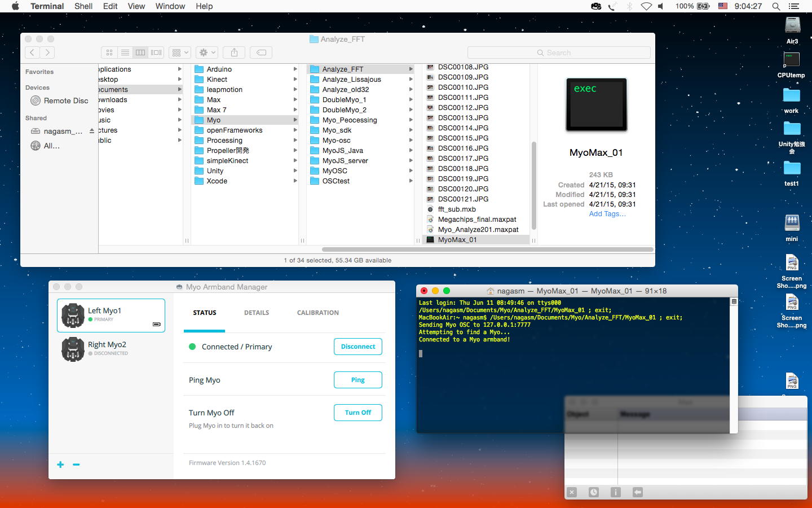Turn off the Myo armband
Viewport: 812px width, 508px height.
click(358, 413)
